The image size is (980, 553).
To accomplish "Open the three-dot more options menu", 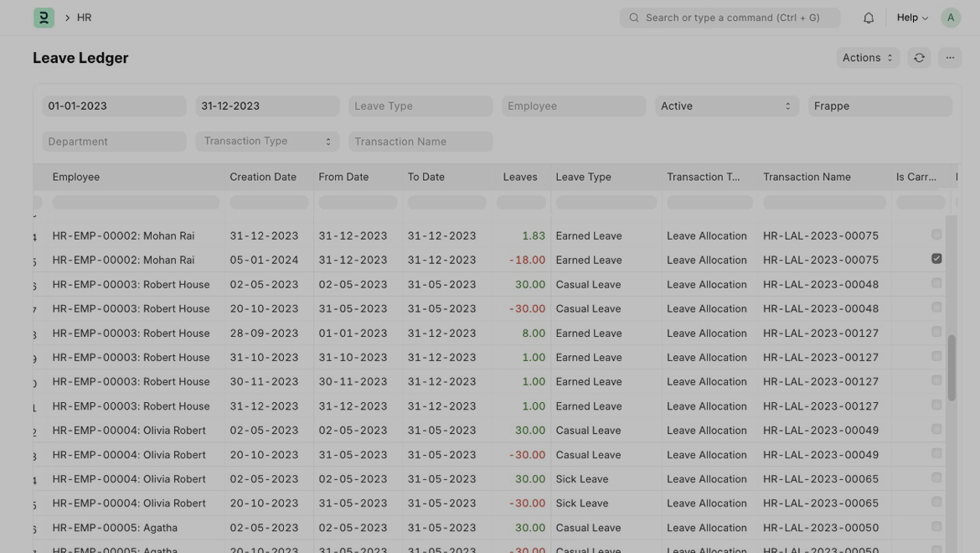I will coord(950,58).
